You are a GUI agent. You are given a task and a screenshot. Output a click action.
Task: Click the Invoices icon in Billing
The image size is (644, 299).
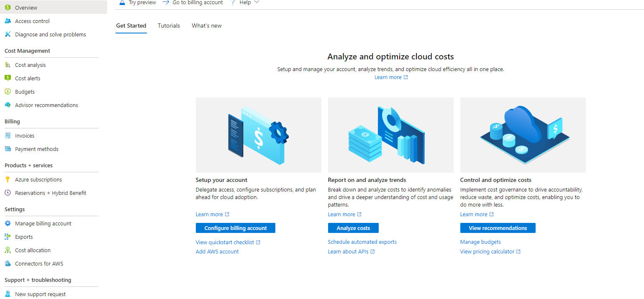[8, 135]
